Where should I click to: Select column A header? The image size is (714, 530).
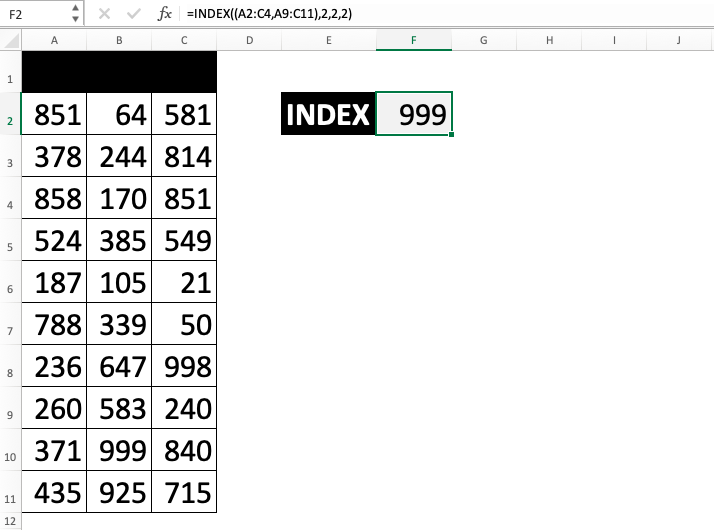pos(54,41)
